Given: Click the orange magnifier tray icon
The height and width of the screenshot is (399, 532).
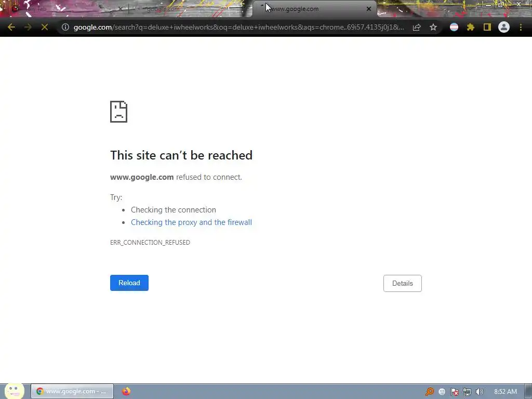Looking at the screenshot, I should coord(430,392).
